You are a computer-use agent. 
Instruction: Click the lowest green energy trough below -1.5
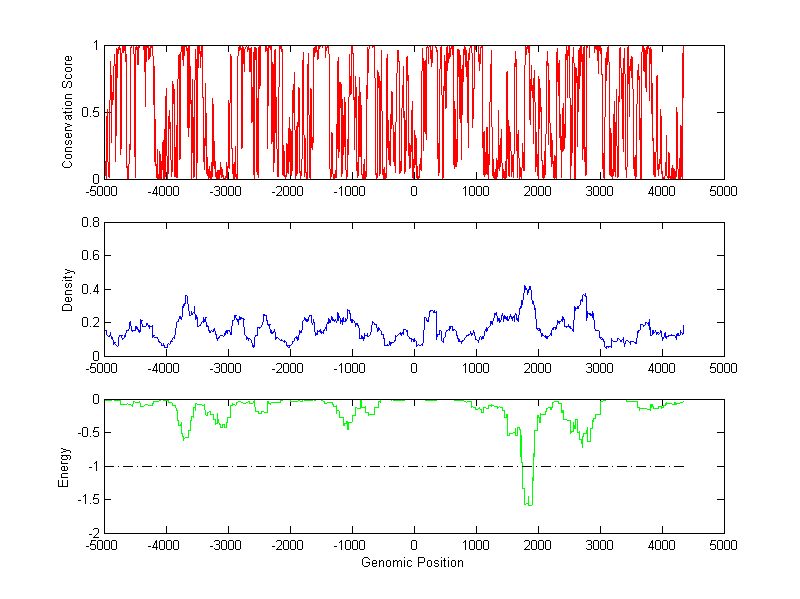(x=527, y=503)
